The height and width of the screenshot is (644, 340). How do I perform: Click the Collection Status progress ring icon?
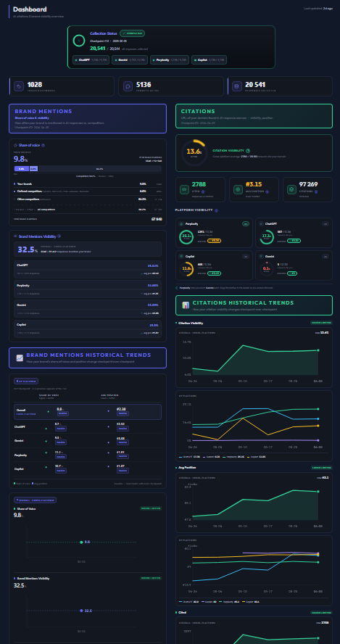pyautogui.click(x=79, y=41)
